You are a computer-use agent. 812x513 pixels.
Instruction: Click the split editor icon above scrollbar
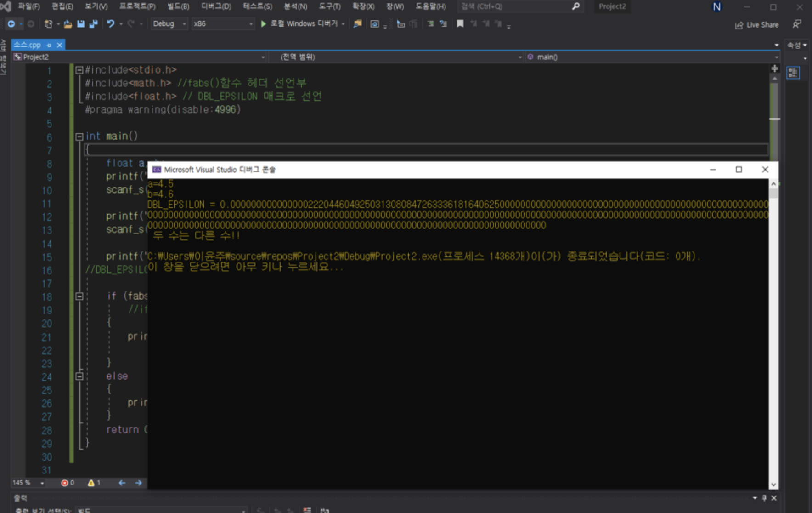(774, 68)
